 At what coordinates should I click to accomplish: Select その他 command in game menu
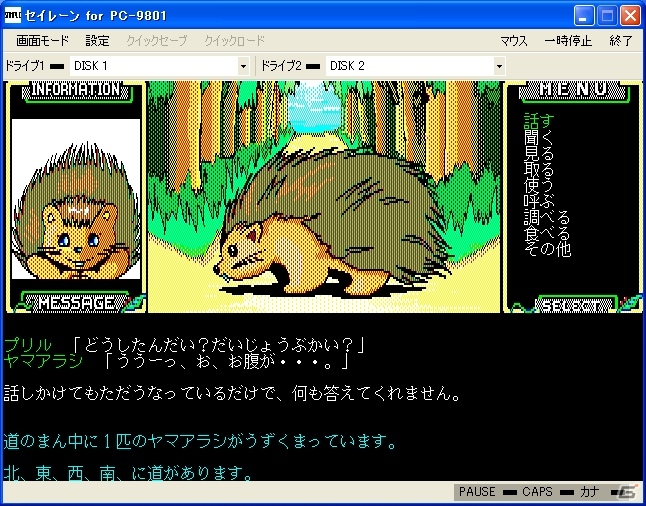pyautogui.click(x=547, y=249)
